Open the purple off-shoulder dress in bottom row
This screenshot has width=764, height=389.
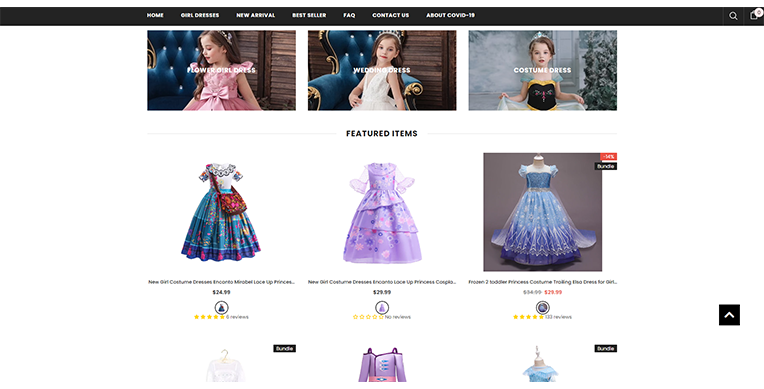[382, 365]
